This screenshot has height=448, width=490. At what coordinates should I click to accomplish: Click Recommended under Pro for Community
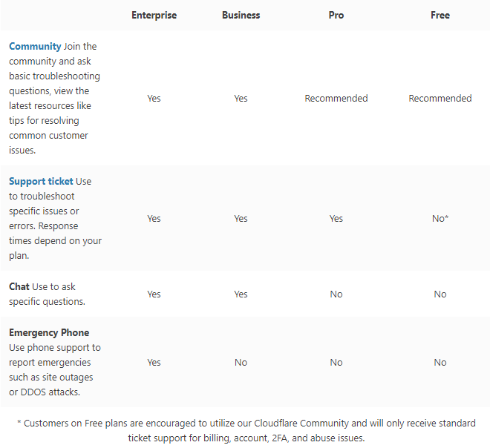pyautogui.click(x=336, y=99)
